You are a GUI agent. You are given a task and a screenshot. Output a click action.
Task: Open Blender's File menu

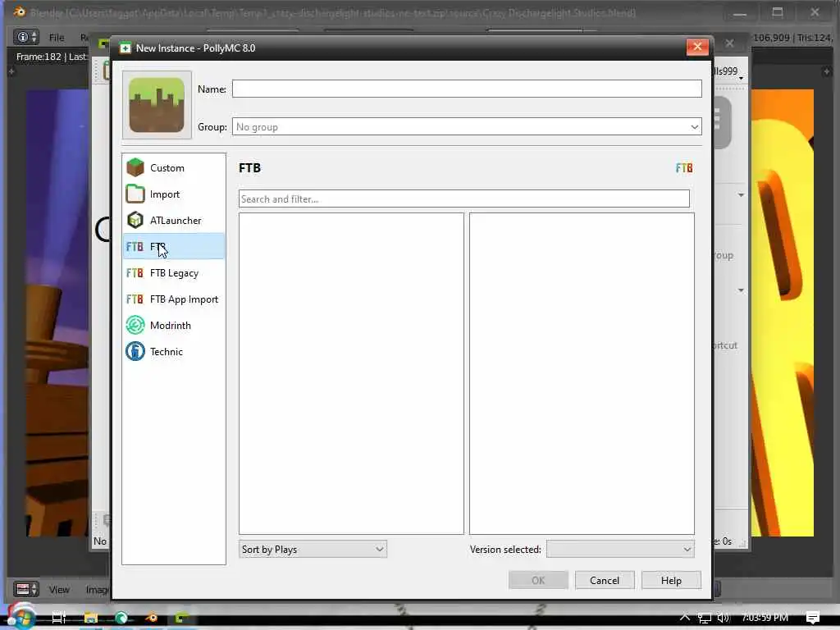pos(57,38)
